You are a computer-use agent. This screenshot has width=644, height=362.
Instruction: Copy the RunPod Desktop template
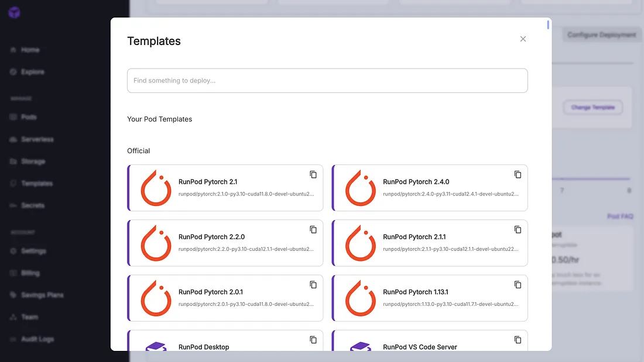coord(313,339)
